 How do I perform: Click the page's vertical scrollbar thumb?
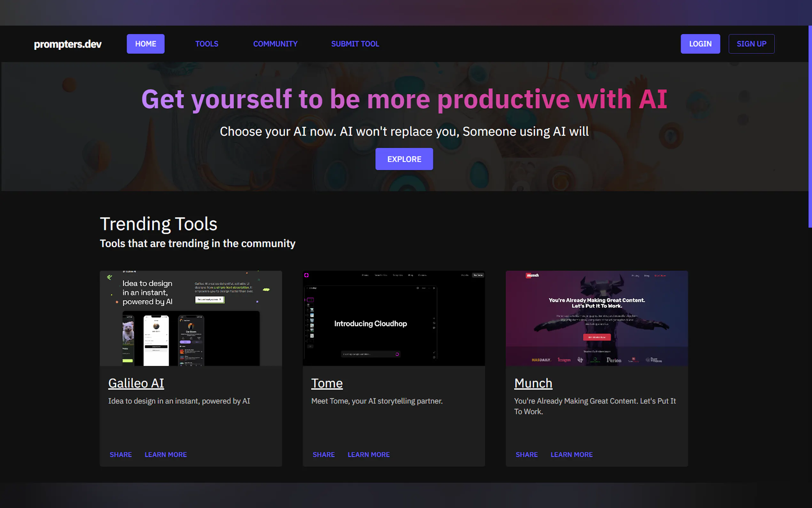click(810, 127)
